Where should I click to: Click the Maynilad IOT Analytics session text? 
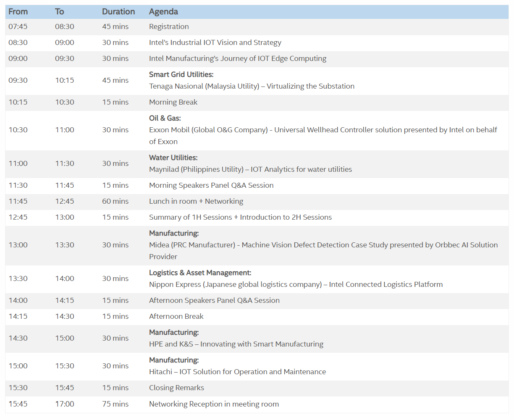[250, 169]
